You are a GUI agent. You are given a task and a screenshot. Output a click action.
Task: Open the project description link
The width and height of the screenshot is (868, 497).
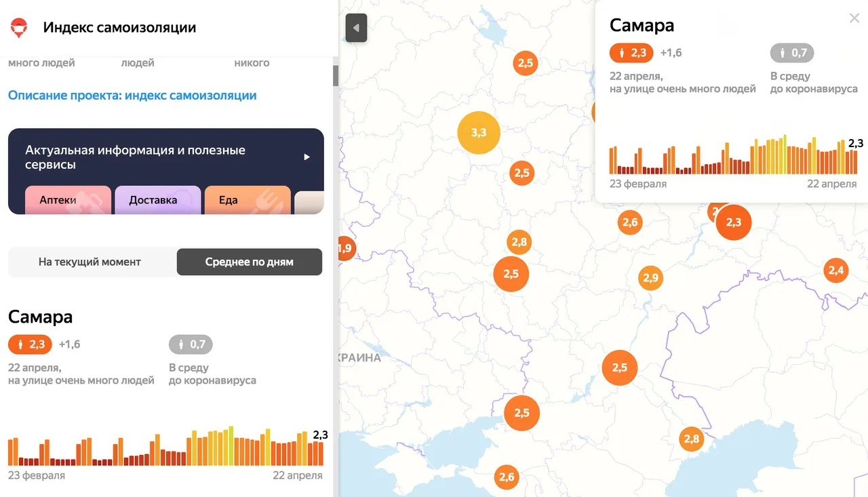tap(132, 96)
